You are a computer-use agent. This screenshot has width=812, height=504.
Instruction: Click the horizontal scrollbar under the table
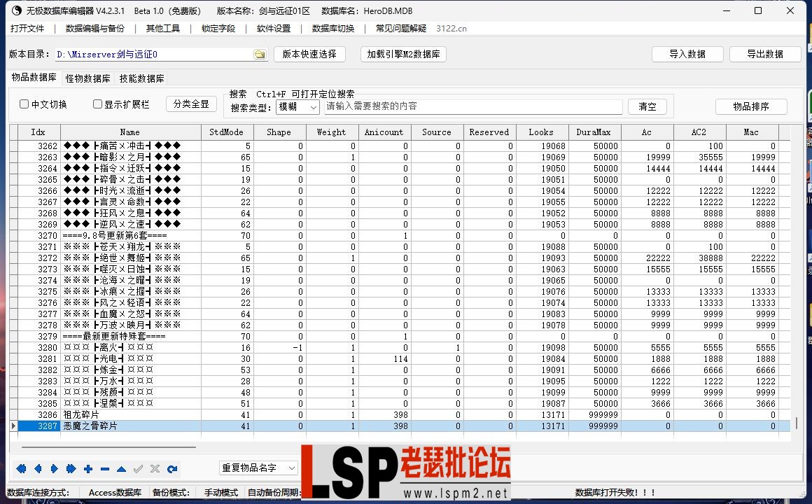108,447
